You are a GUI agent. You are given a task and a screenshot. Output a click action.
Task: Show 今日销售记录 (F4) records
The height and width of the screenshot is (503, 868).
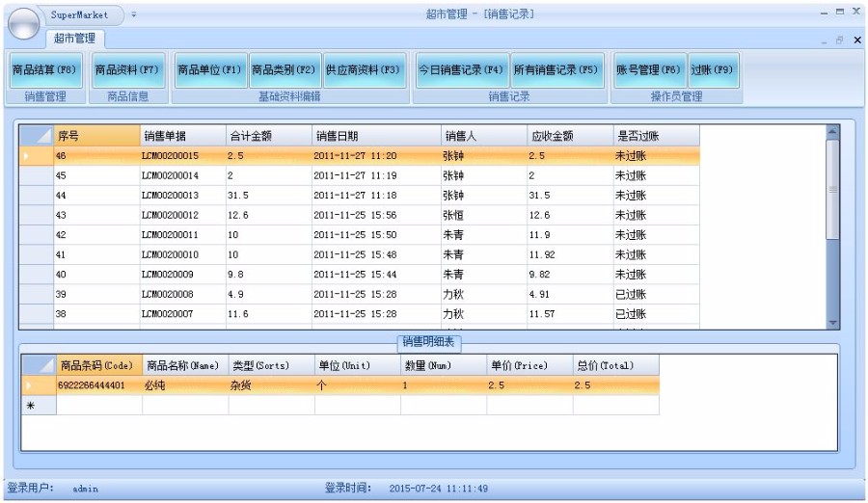[x=462, y=69]
